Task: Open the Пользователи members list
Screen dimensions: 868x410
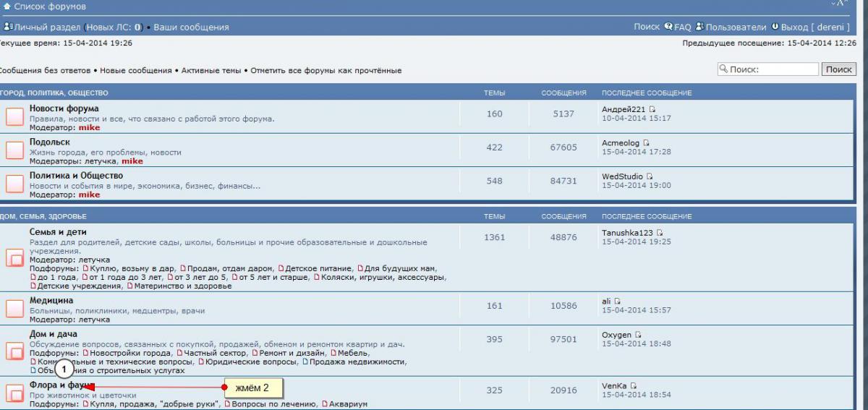Action: coord(736,27)
